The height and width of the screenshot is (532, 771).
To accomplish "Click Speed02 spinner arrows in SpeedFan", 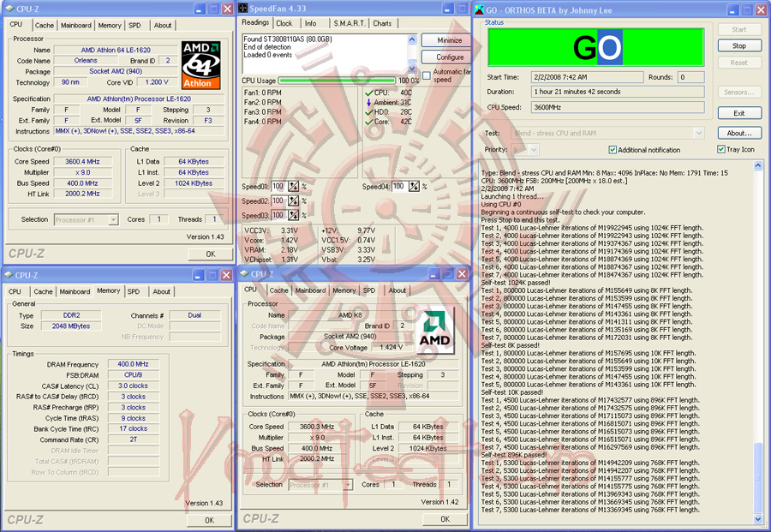I will tap(293, 200).
